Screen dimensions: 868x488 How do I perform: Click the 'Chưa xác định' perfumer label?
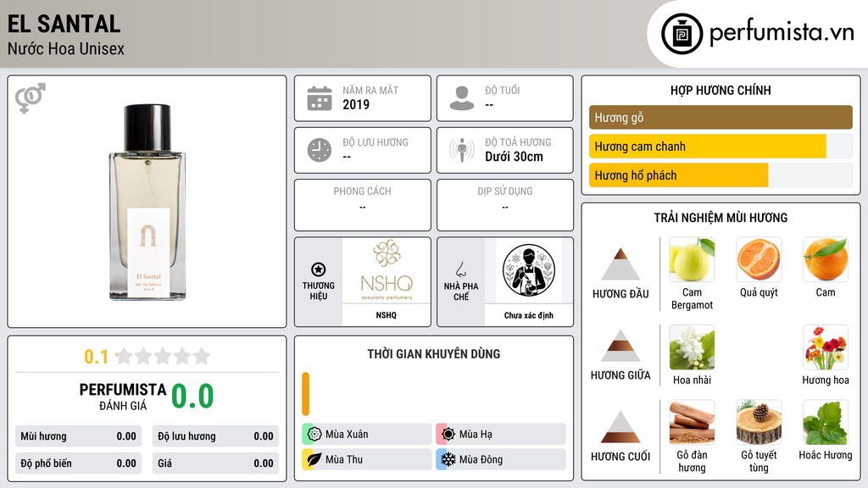point(529,315)
